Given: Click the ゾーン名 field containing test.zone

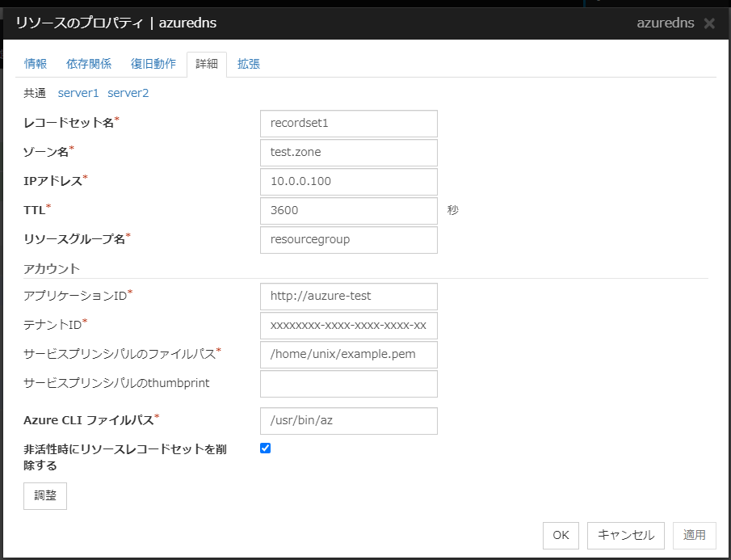Looking at the screenshot, I should (x=349, y=153).
